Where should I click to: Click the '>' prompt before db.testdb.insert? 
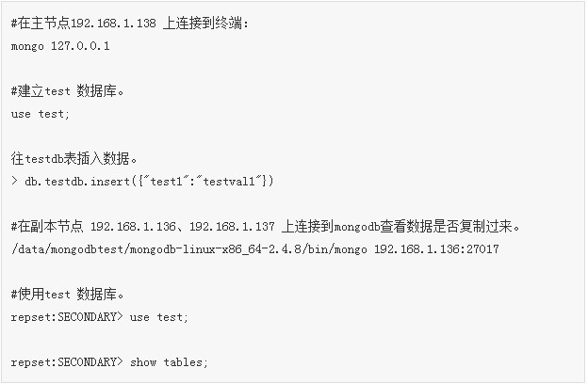14,181
